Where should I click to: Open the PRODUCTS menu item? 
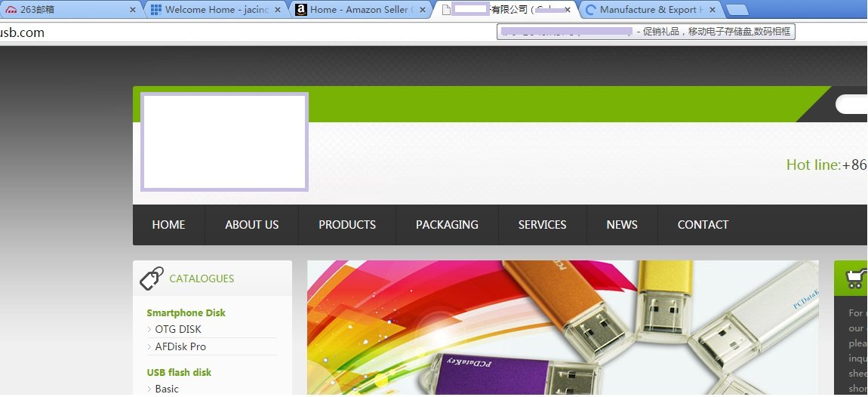coord(347,225)
